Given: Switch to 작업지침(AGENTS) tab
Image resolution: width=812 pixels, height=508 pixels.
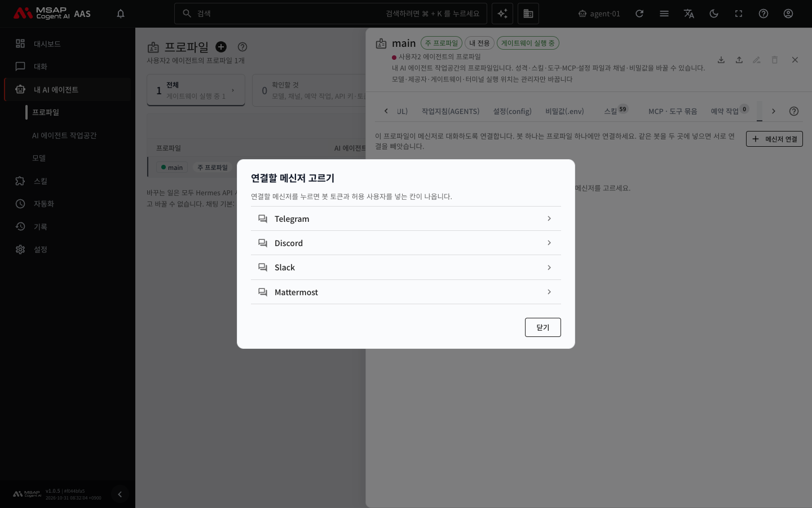Looking at the screenshot, I should pyautogui.click(x=451, y=111).
